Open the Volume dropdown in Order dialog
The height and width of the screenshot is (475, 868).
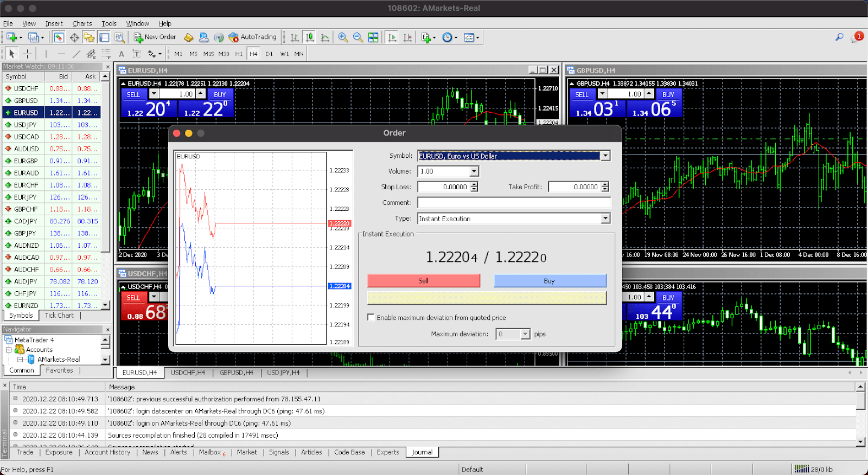[474, 171]
